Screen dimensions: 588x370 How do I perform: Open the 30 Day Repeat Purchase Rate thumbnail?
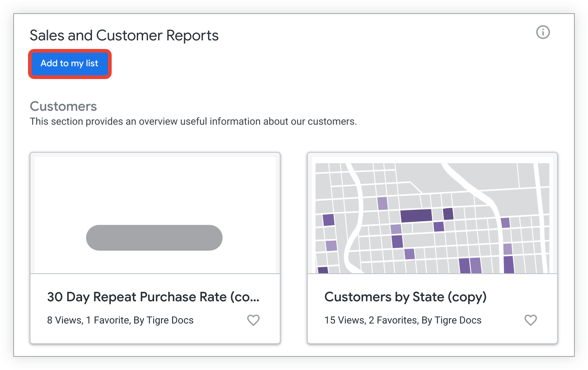(155, 214)
